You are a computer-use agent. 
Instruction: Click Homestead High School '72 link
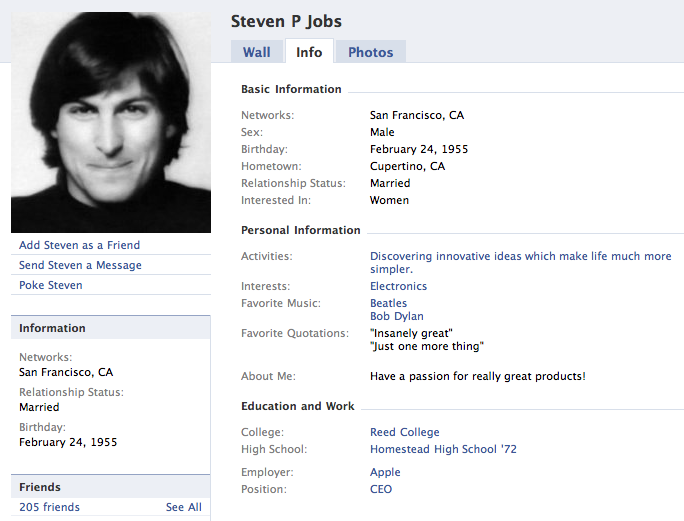tap(443, 449)
